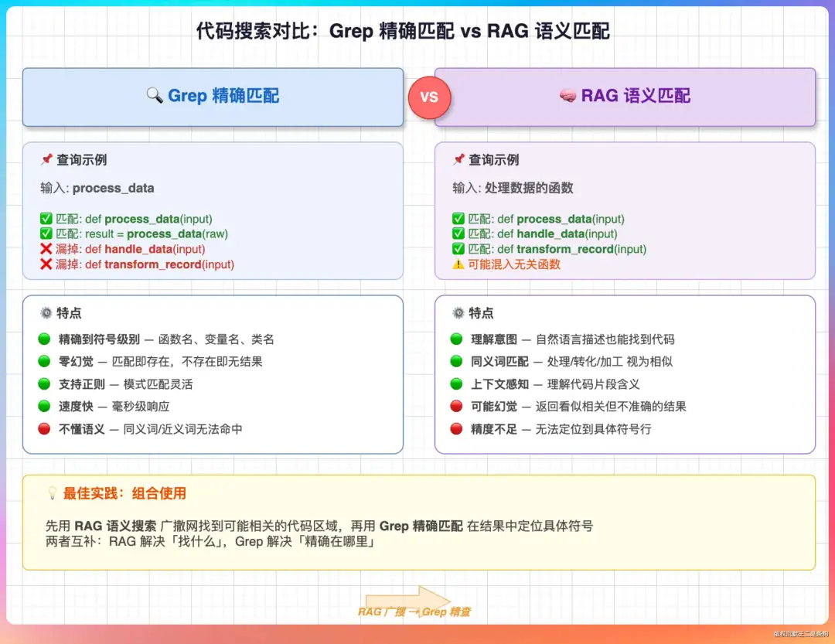Click the warning triangle beside 可能混入无关函数

click(458, 264)
